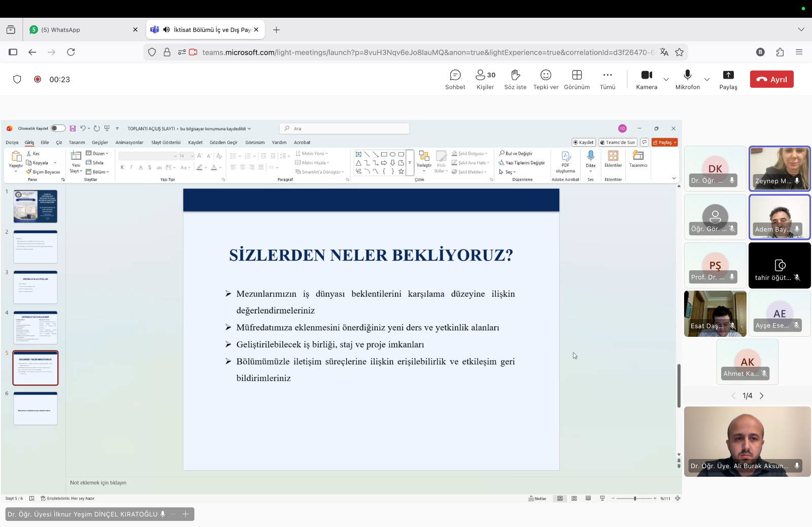This screenshot has width=812, height=527.
Task: Toggle the Kamera on or off
Action: [647, 80]
